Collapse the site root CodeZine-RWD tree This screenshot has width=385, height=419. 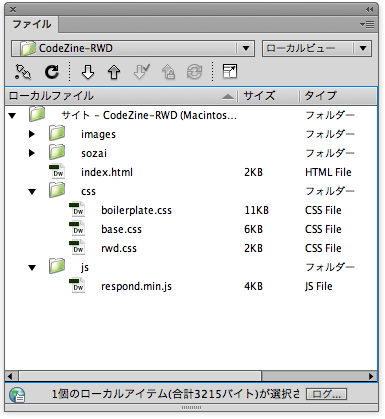click(x=12, y=116)
